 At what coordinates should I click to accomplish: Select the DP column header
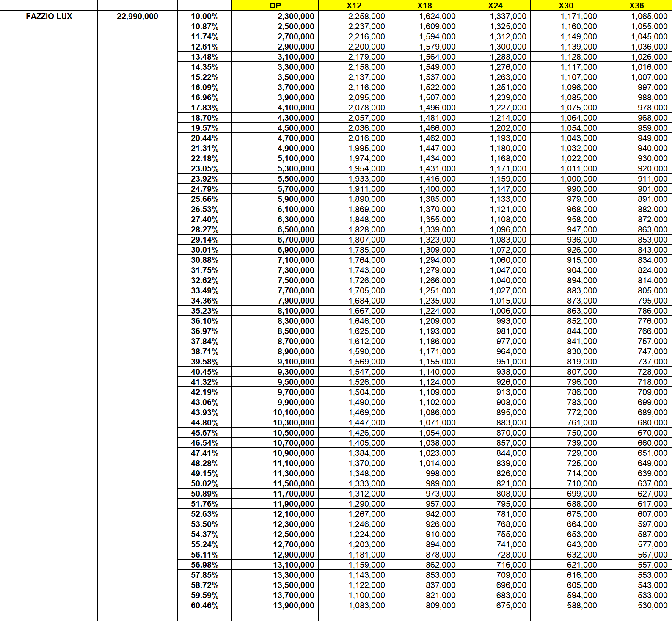275,6
